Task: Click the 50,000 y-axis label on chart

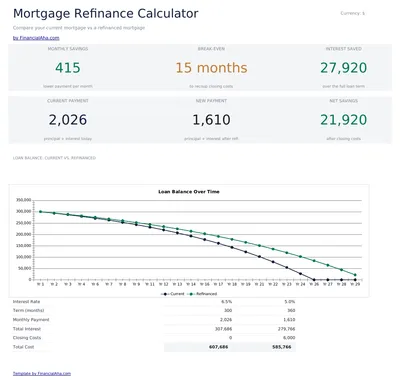Action: 25,268
